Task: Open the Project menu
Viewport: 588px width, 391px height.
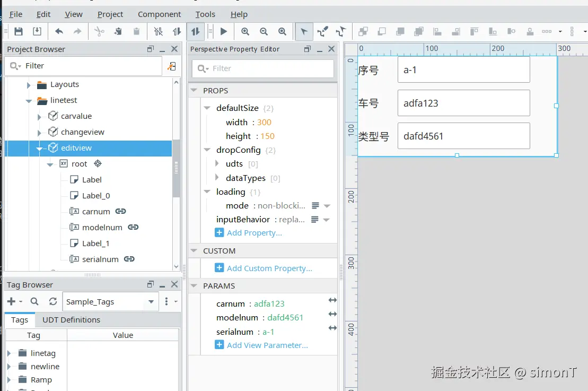Action: tap(110, 14)
